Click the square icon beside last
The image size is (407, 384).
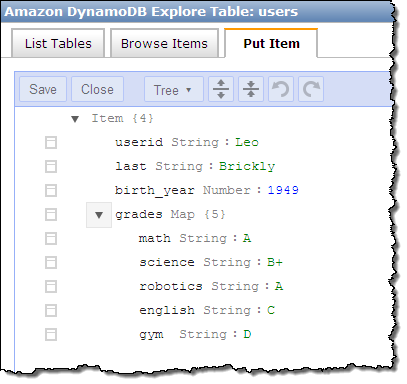coord(51,166)
